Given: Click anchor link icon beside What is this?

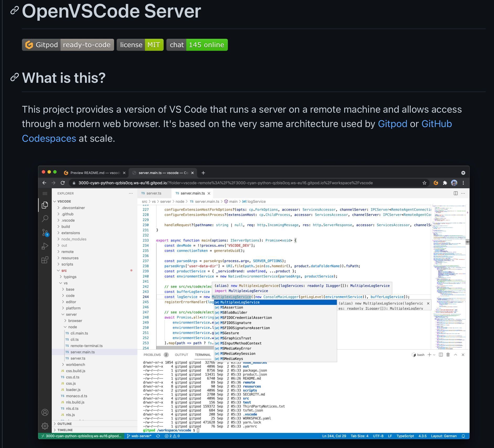Looking at the screenshot, I should coord(15,77).
